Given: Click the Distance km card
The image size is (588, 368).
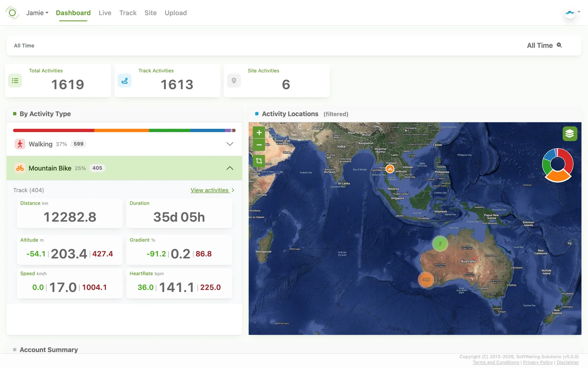Looking at the screenshot, I should 70,213.
